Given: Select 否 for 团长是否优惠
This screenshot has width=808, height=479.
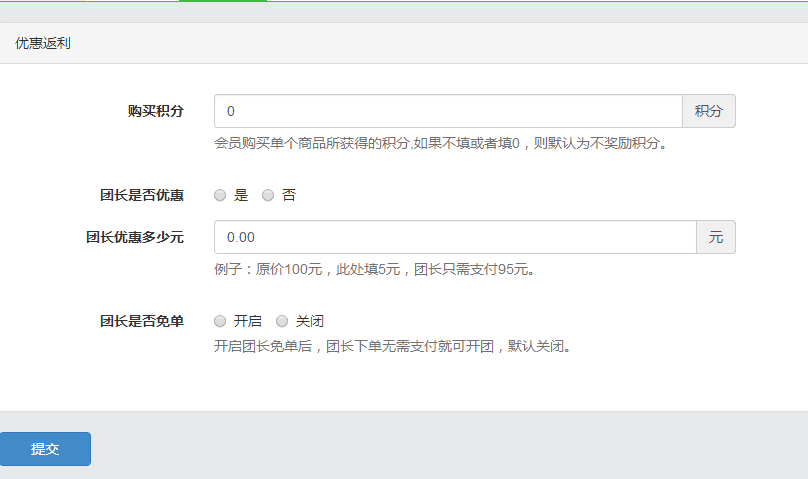Looking at the screenshot, I should (268, 195).
